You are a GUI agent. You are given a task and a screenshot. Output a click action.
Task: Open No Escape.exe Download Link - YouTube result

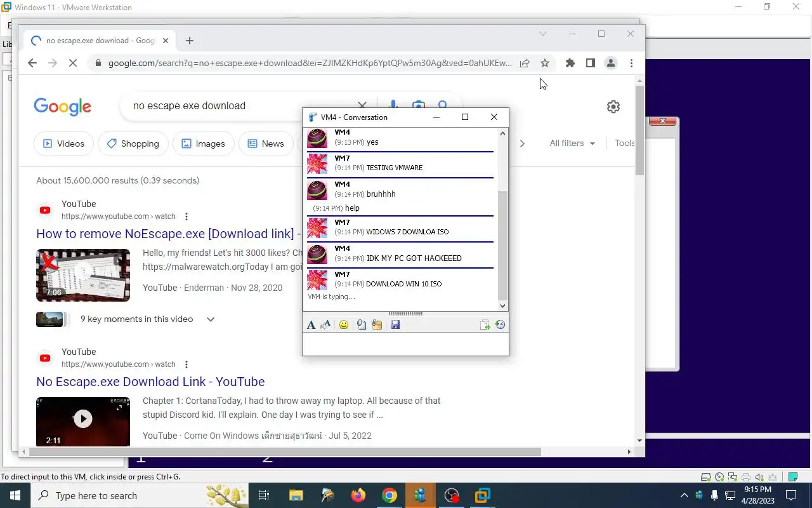tap(150, 382)
